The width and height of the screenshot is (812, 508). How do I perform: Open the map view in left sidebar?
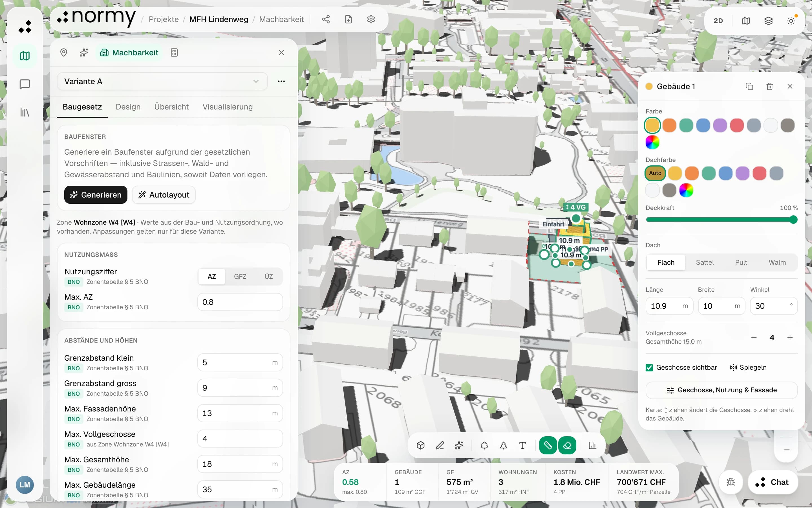click(x=25, y=56)
